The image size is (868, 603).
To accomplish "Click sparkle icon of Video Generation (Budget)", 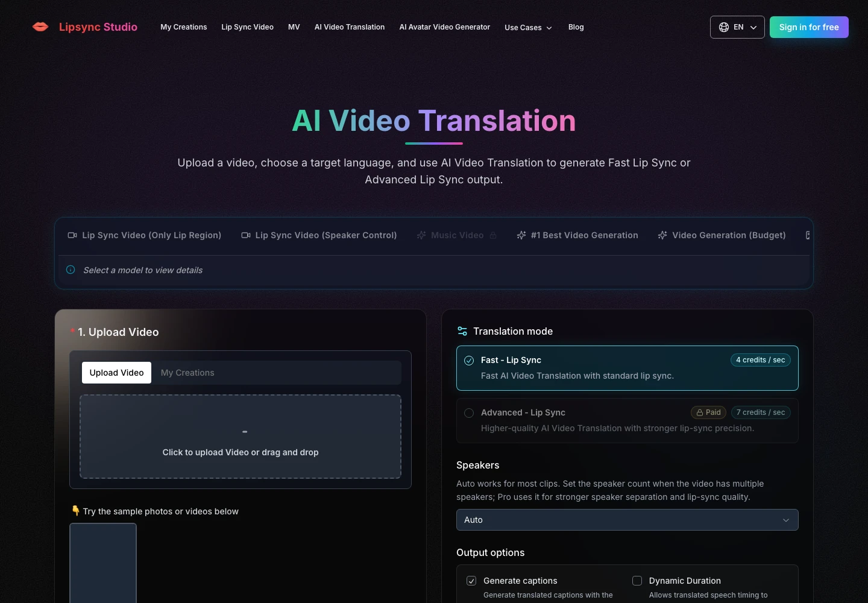I will pos(662,235).
